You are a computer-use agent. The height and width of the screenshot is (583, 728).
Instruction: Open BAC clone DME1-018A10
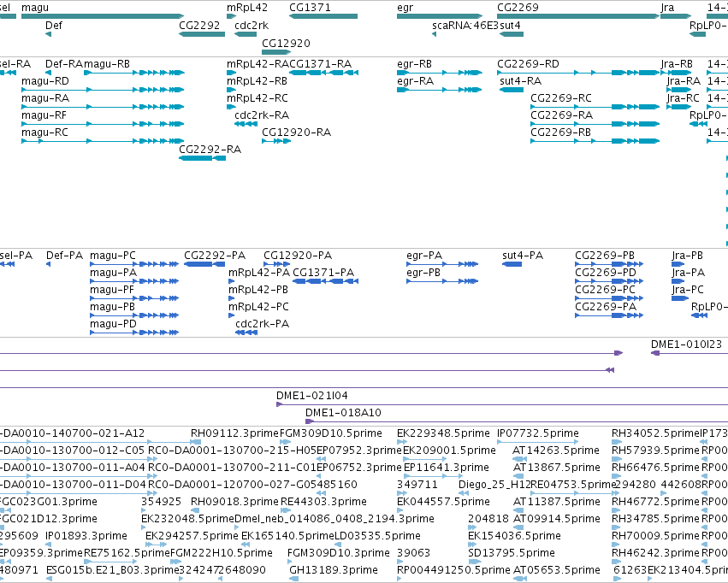tap(343, 413)
